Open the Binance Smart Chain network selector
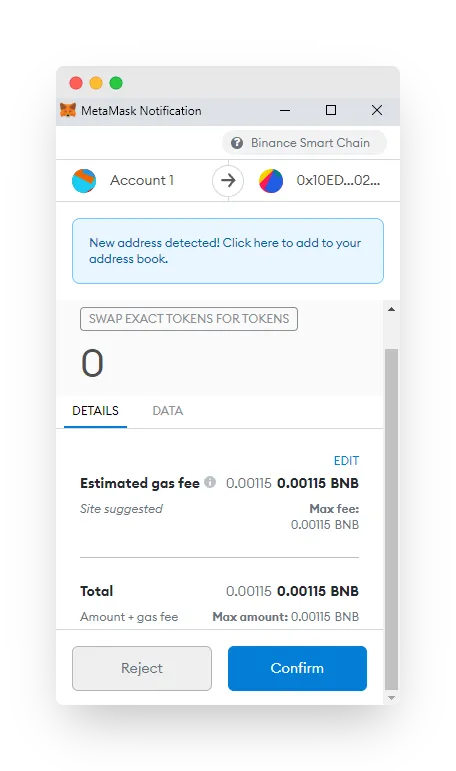 (304, 143)
